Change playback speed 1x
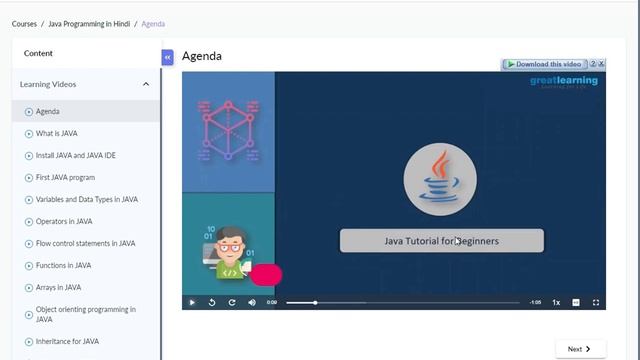 pos(556,302)
